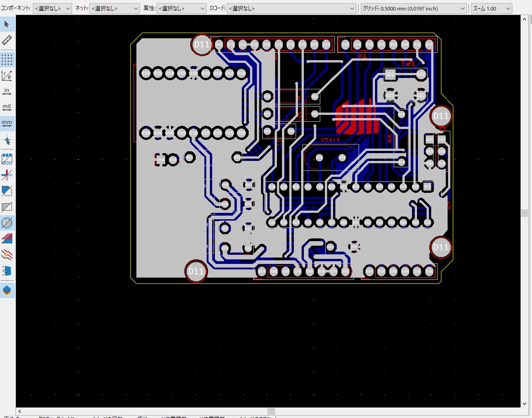Activate the measure ruler tool
Viewport: 532px width, 418px height.
(x=7, y=40)
